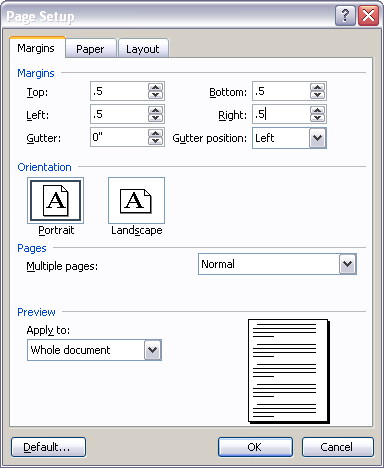The width and height of the screenshot is (384, 468).
Task: Click the Cancel button
Action: pos(337,447)
